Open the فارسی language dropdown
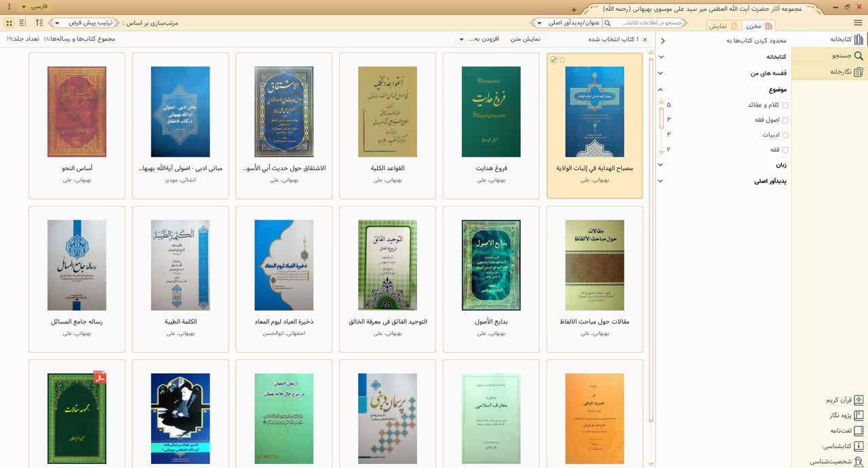 35,6
